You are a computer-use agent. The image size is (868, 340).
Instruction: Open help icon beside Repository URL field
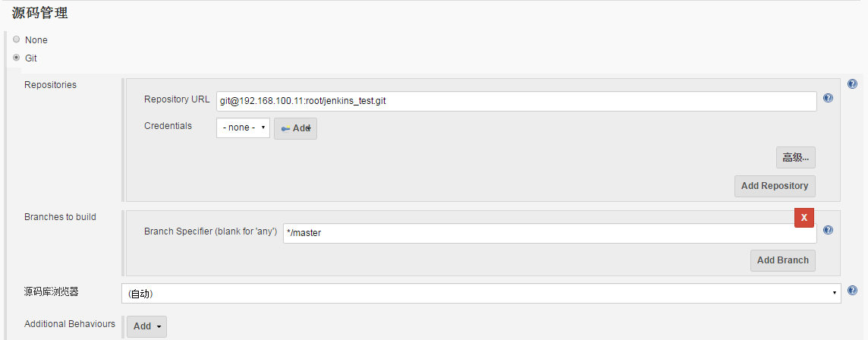828,98
